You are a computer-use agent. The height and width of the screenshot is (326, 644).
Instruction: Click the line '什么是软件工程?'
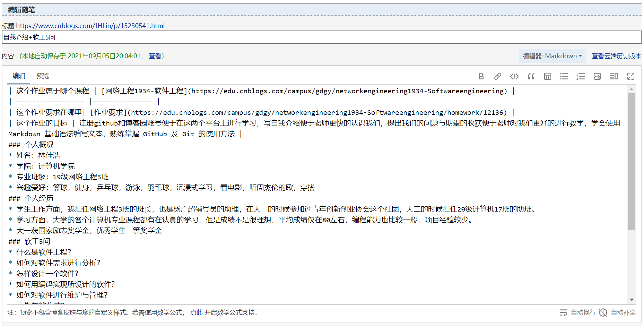40,252
